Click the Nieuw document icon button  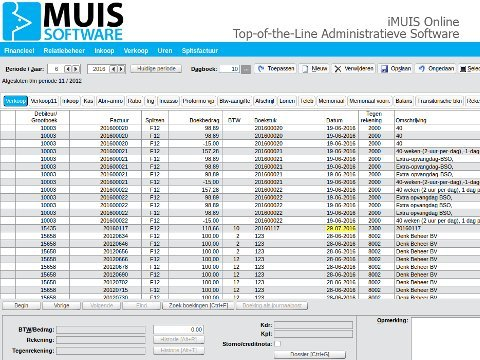(x=314, y=69)
